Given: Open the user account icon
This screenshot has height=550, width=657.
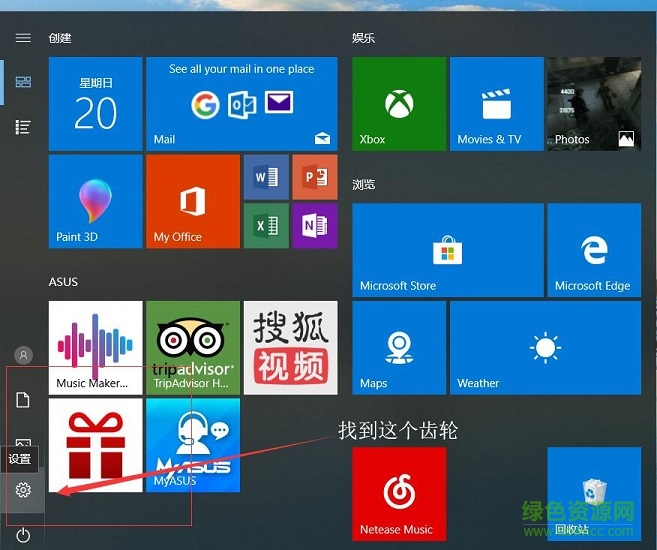Looking at the screenshot, I should pyautogui.click(x=23, y=355).
